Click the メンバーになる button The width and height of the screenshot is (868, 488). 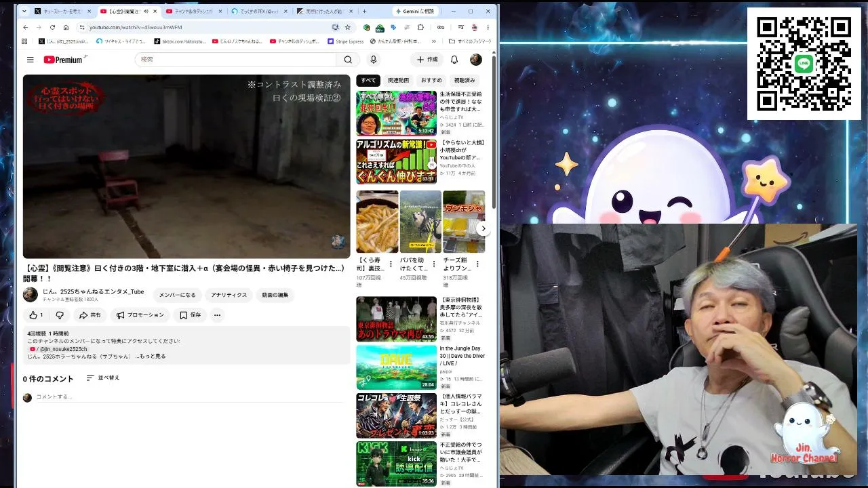coord(178,295)
